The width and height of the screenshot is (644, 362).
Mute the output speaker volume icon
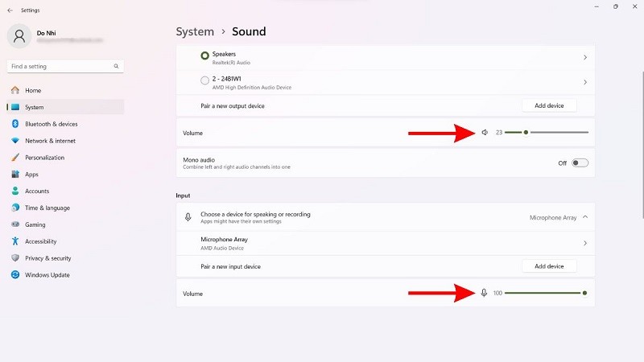[485, 132]
